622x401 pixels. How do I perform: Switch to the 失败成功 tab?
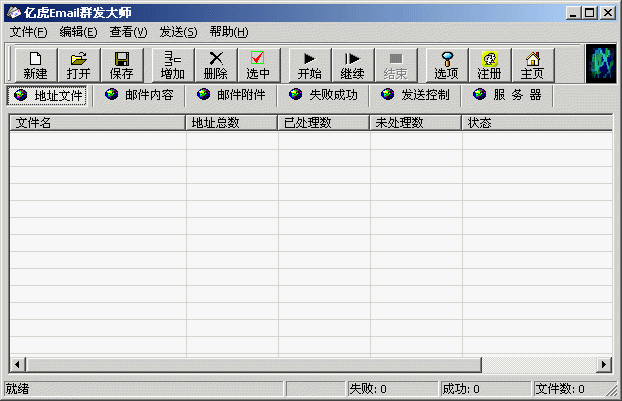[x=323, y=95]
